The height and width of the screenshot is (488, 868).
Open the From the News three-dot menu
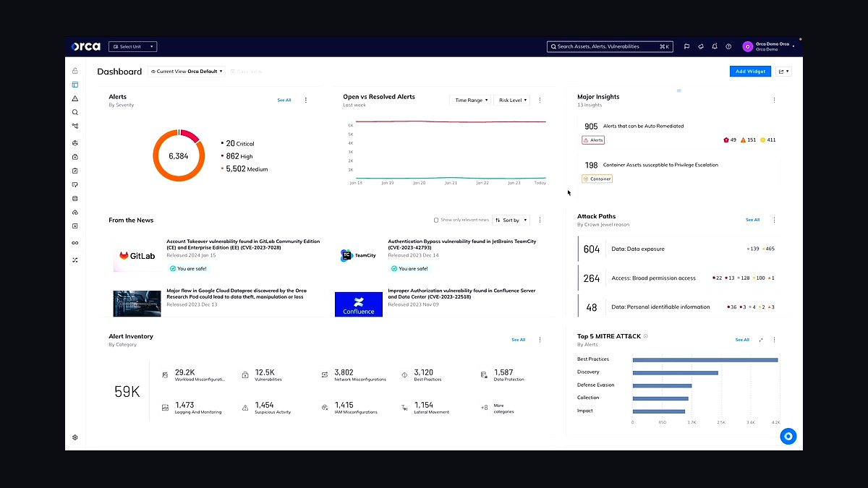tap(540, 220)
